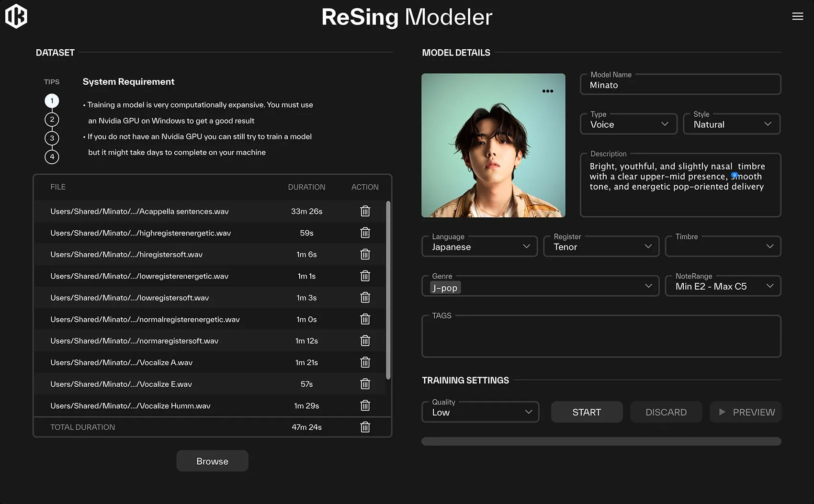Select the J-pop genre tag chip
Viewport: 814px width, 504px height.
[445, 288]
